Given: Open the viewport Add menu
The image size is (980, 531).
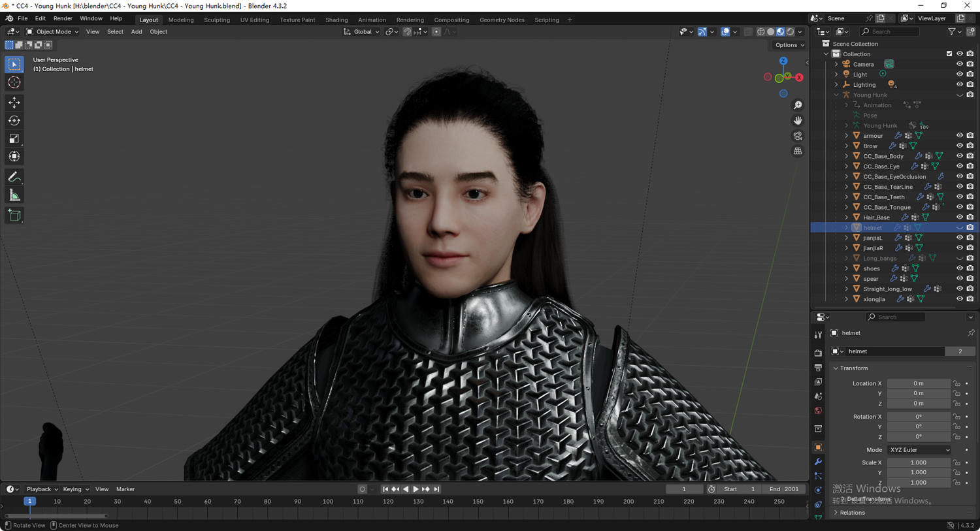Looking at the screenshot, I should tap(137, 31).
